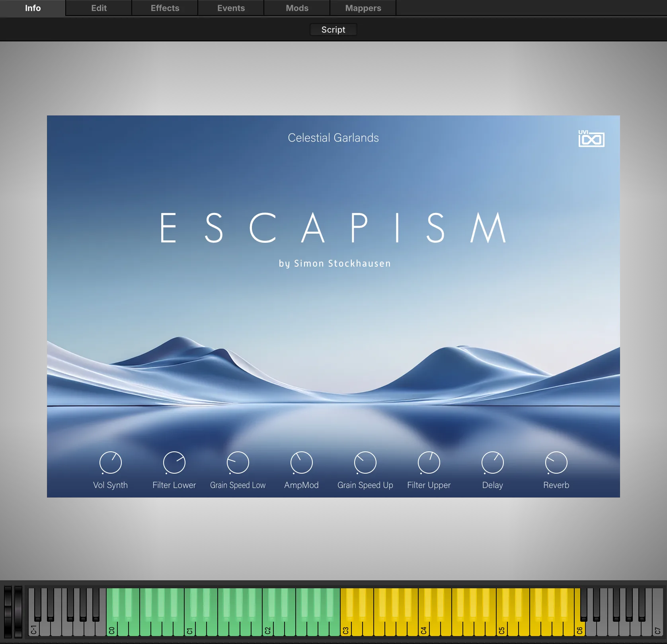Image resolution: width=667 pixels, height=644 pixels.
Task: Go to the Effects tab
Action: click(165, 8)
